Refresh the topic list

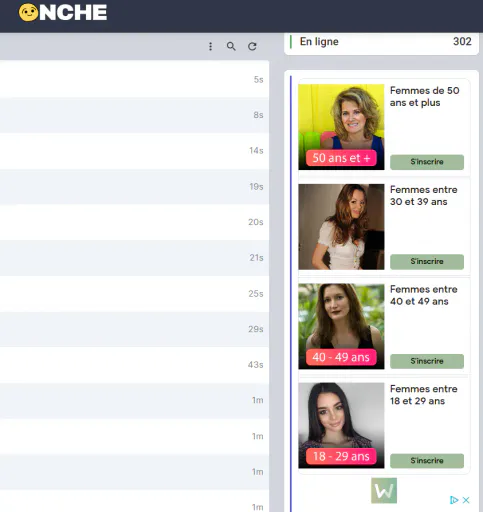click(252, 46)
